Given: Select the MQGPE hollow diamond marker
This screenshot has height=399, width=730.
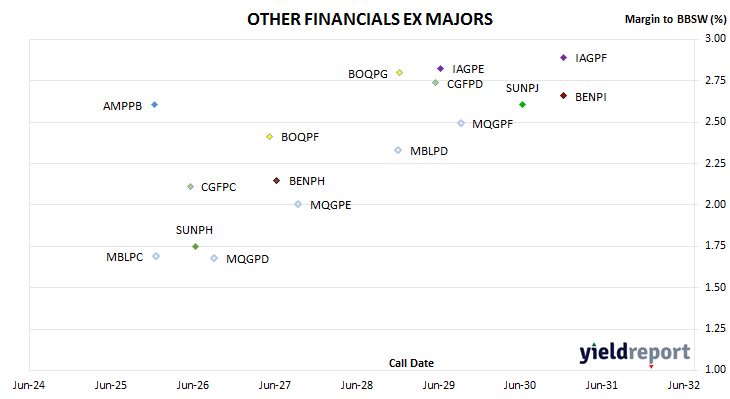Looking at the screenshot, I should (298, 204).
